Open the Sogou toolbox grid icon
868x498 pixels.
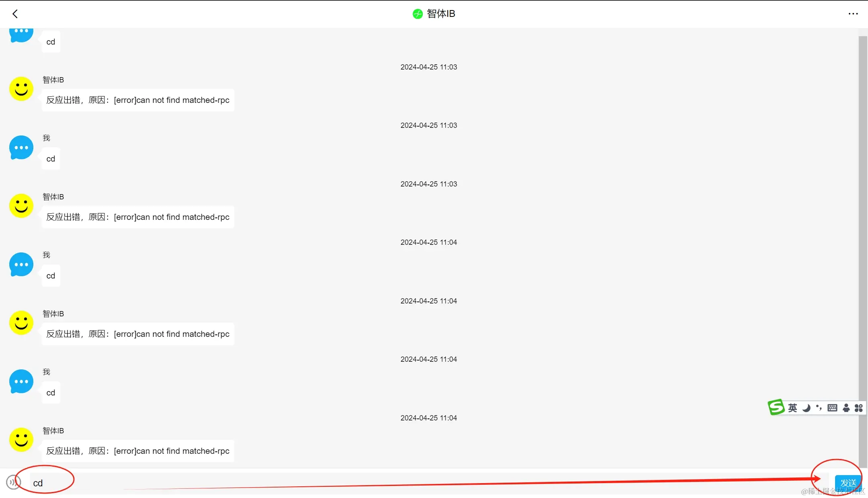pos(859,408)
